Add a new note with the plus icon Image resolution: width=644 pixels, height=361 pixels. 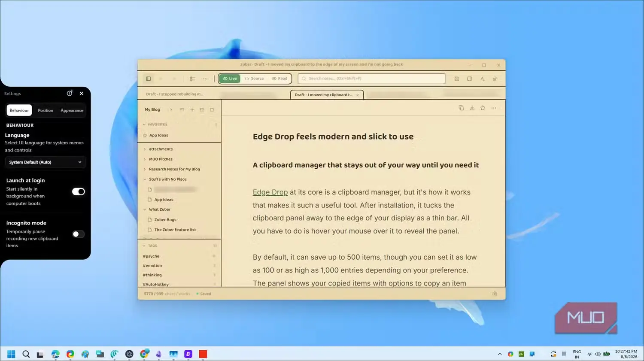192,109
